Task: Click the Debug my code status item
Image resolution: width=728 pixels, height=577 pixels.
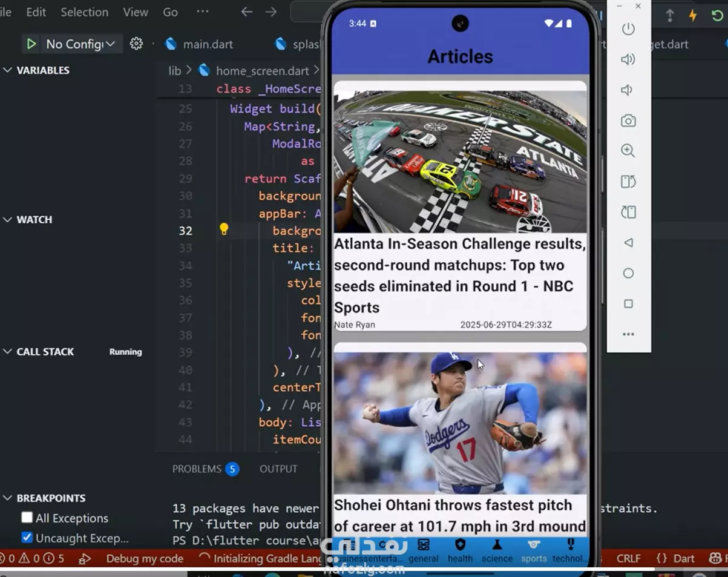Action: click(x=145, y=558)
